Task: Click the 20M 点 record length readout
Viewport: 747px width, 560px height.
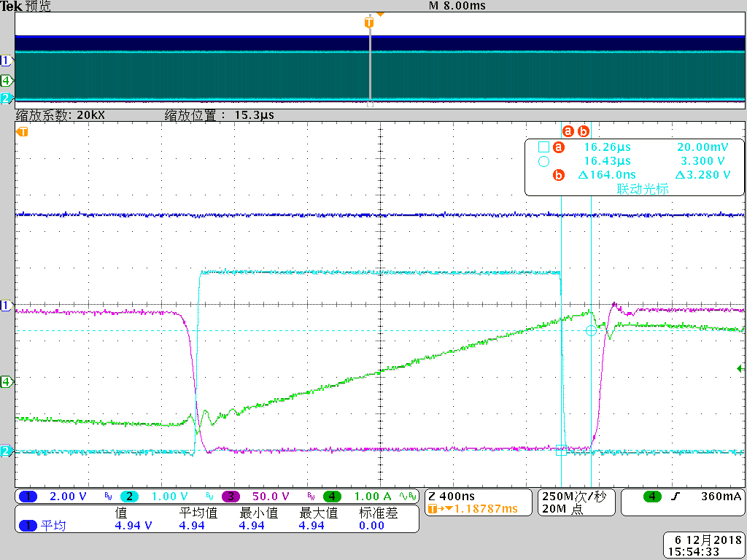Action: (562, 509)
